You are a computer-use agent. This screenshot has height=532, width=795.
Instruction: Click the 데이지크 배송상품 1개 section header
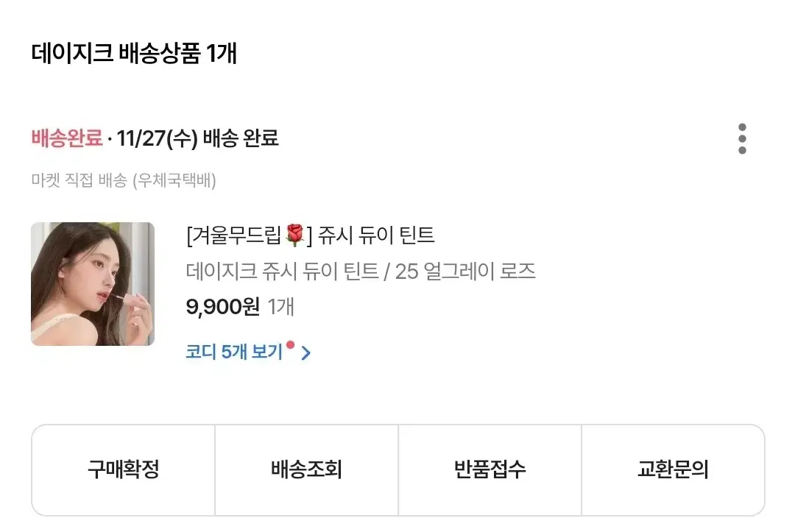click(134, 53)
